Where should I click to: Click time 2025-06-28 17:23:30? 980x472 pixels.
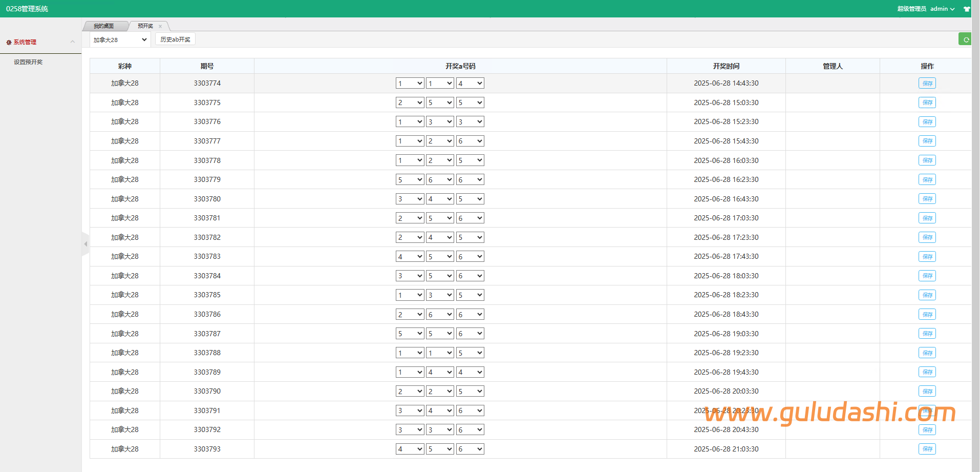tap(726, 237)
